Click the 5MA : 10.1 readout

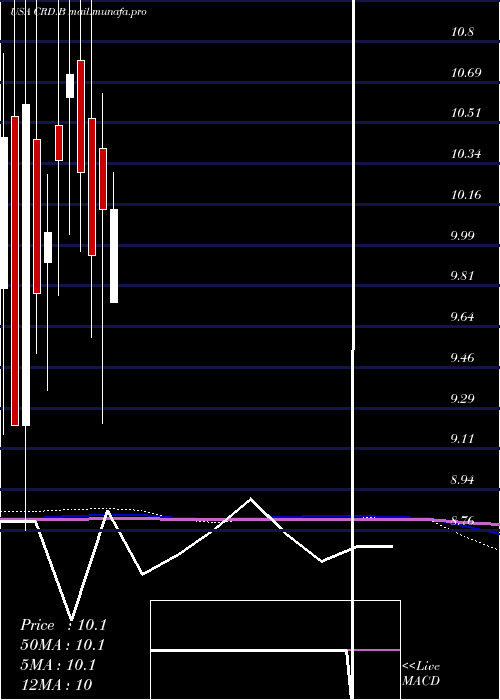58,665
